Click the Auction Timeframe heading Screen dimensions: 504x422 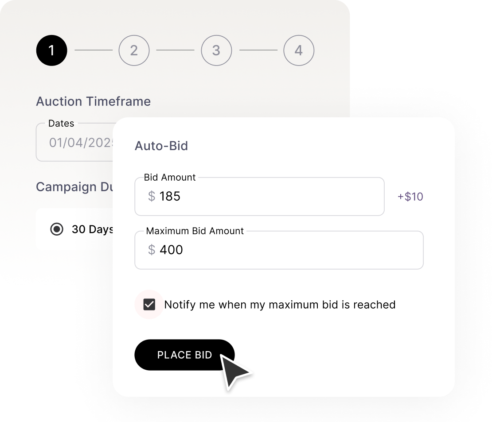93,101
